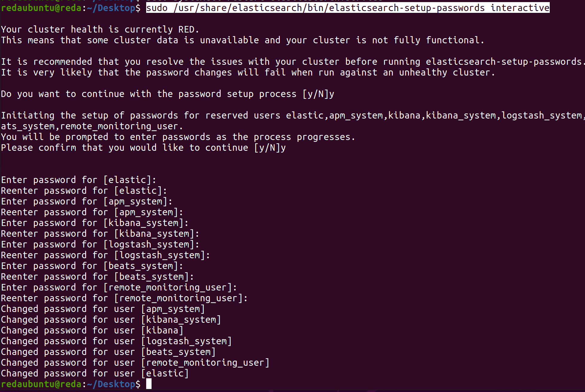The height and width of the screenshot is (392, 585).
Task: Click the 'Reenter password for [remote_monitoring_user]' line
Action: 124,298
